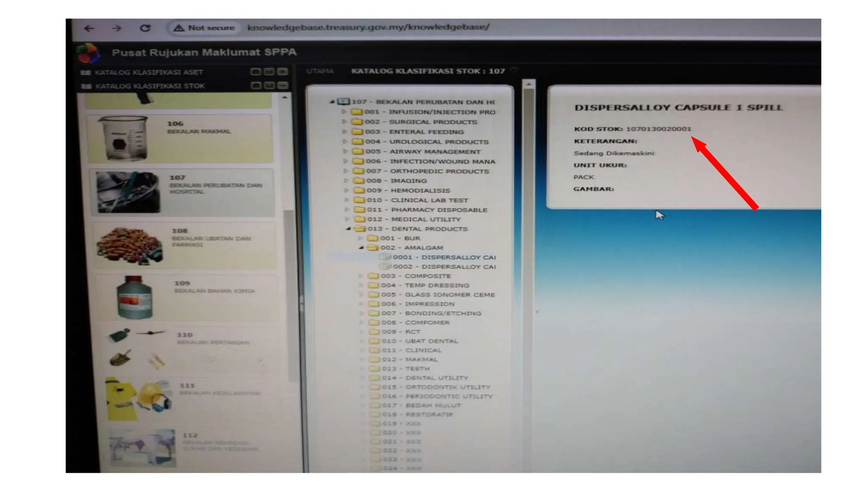
Task: Click book icon of root node 107
Action: coord(343,102)
